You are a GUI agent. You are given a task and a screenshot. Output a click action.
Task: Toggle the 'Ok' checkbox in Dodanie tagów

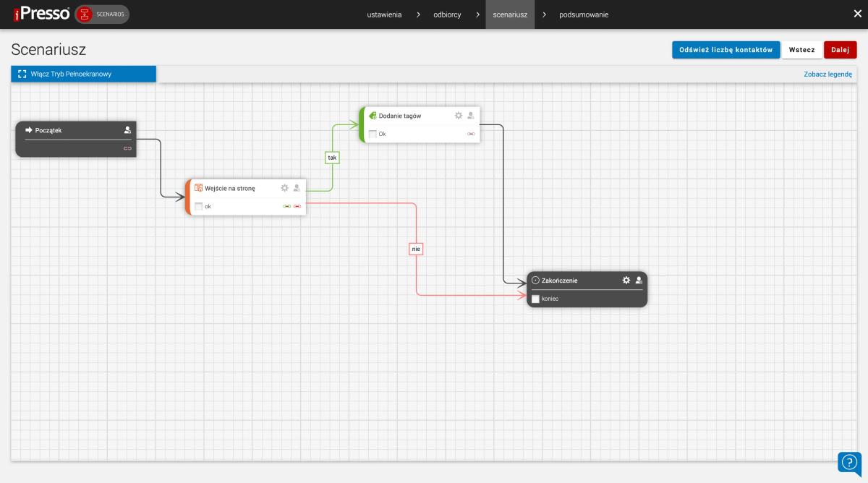[373, 134]
